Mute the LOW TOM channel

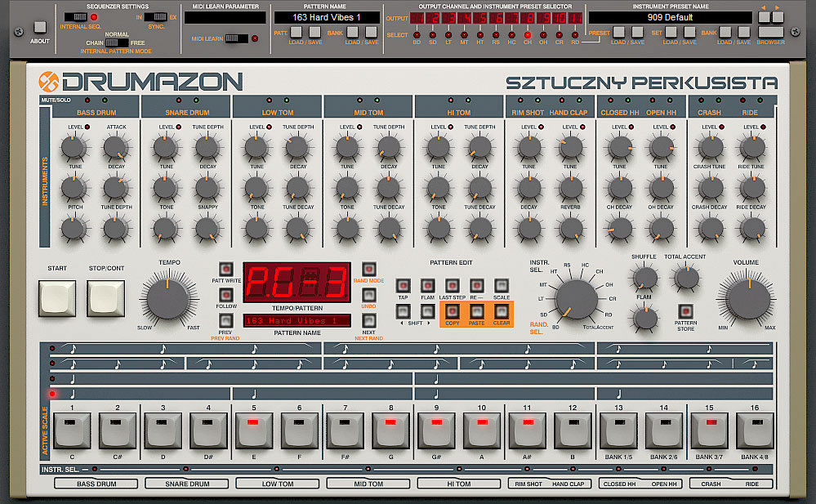pyautogui.click(x=269, y=100)
